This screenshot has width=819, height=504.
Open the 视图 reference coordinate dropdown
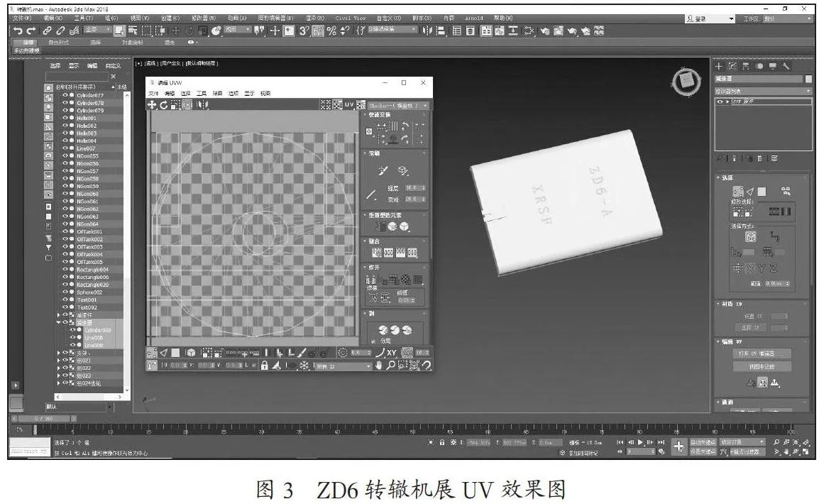click(x=238, y=30)
